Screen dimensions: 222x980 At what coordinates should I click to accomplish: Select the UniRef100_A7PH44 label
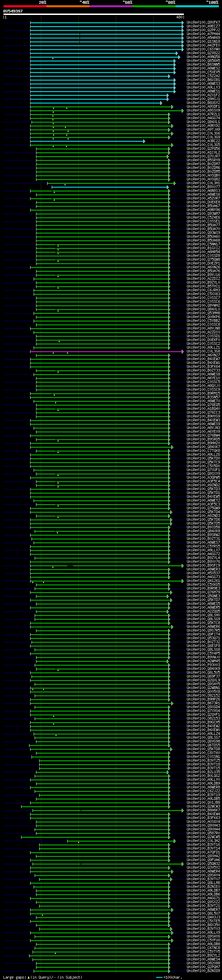[203, 34]
